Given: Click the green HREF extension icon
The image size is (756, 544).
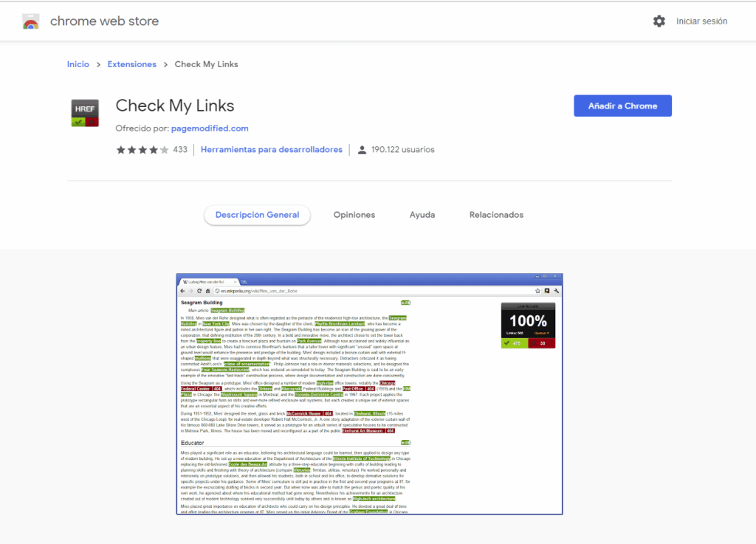Looking at the screenshot, I should point(84,112).
